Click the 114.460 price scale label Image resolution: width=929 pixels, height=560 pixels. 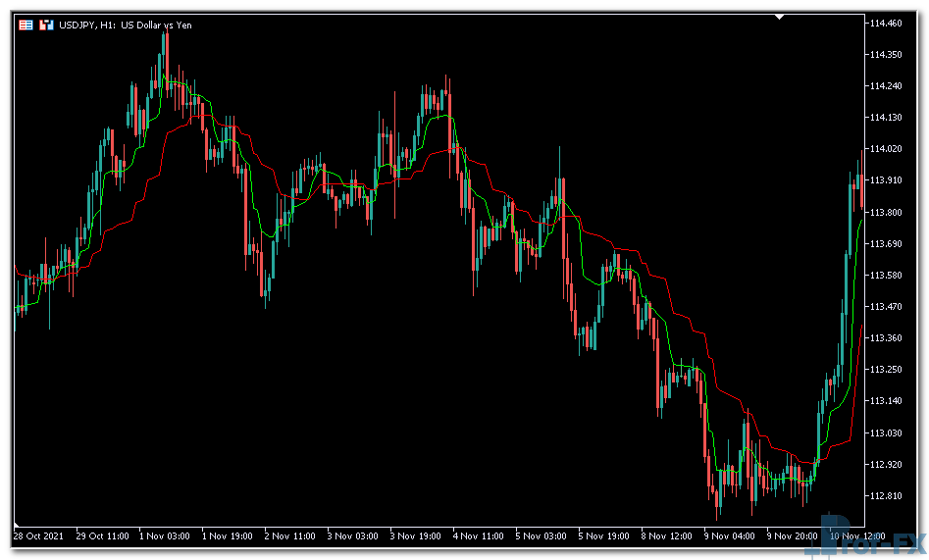(x=885, y=24)
